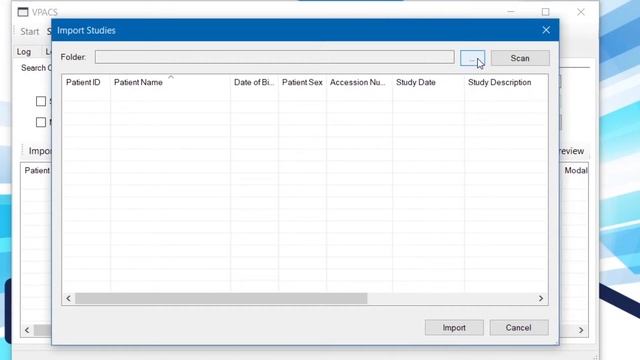The height and width of the screenshot is (360, 640).
Task: Sort by Patient ID column
Action: point(86,82)
